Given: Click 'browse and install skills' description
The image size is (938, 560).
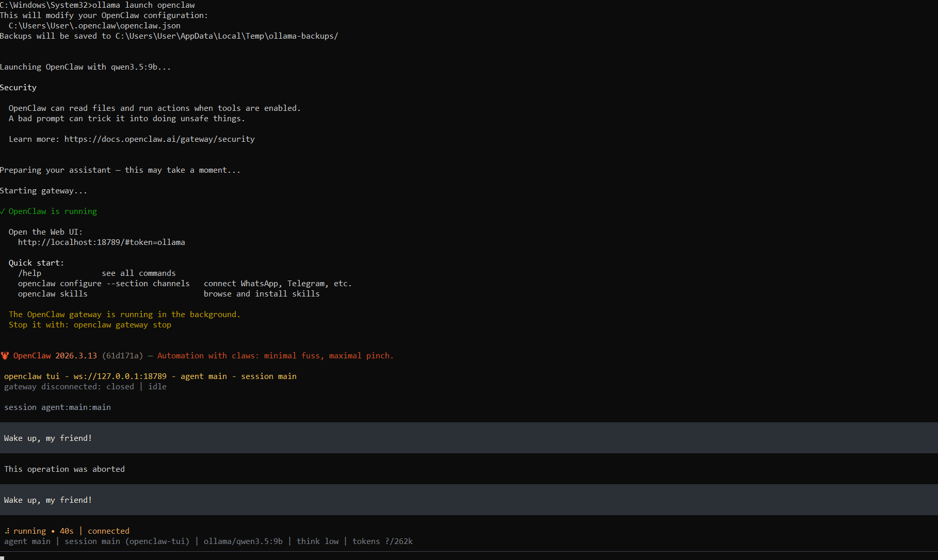Looking at the screenshot, I should [x=262, y=294].
